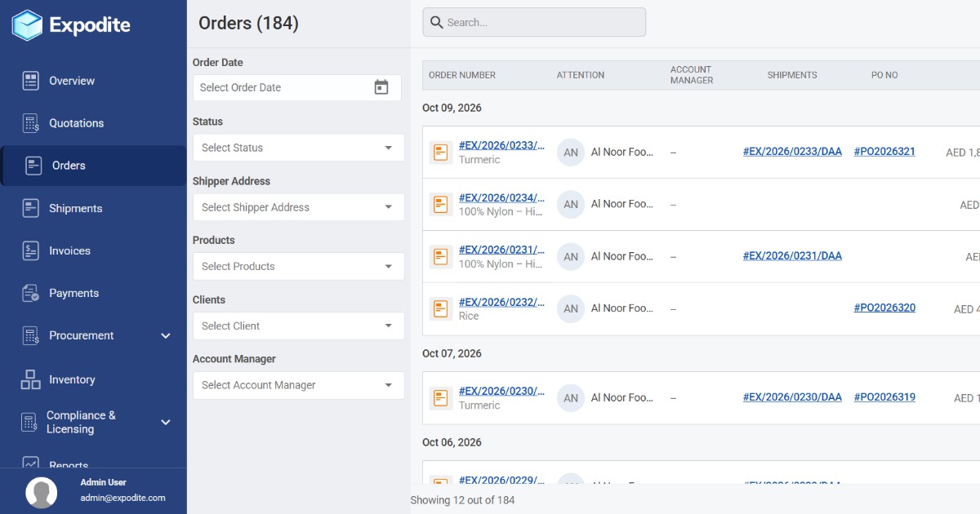Screen dimensions: 980x514
Task: Go to the Invoices menu item
Action: tap(69, 250)
